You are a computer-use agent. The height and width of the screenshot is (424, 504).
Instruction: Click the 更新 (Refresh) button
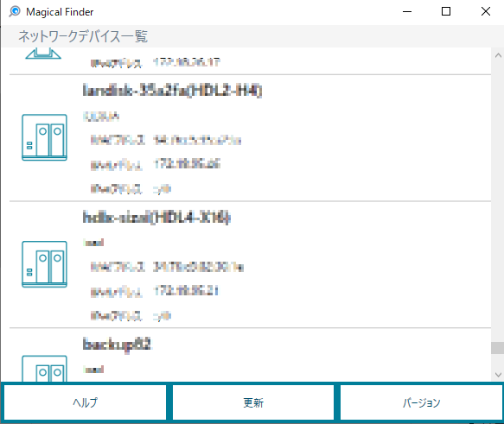click(253, 402)
